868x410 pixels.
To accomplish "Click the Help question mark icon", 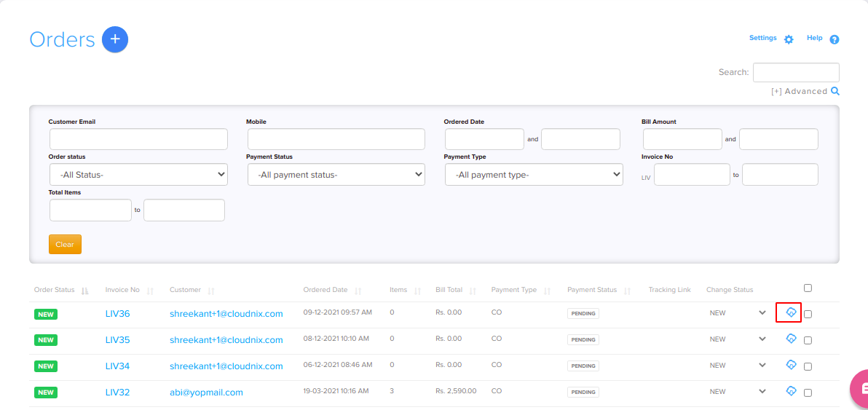I will pyautogui.click(x=835, y=39).
